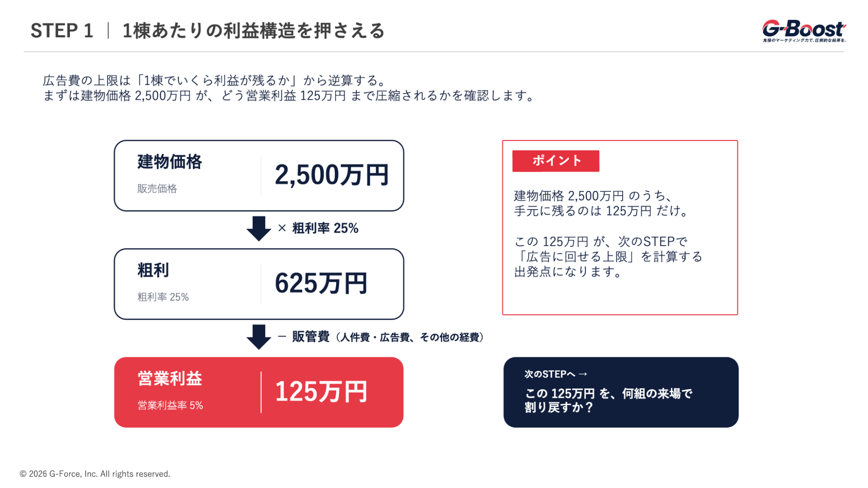The width and height of the screenshot is (868, 488).
Task: Click the 販売価格 sublabel
Action: pos(157,189)
